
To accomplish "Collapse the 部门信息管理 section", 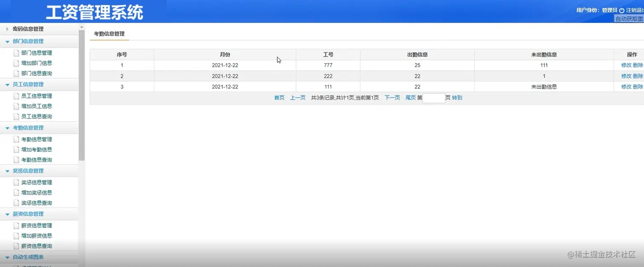I will [7, 41].
